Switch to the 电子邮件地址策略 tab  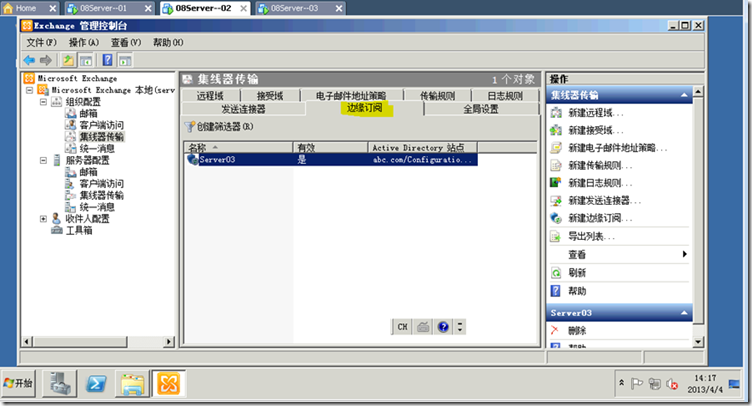pos(351,96)
